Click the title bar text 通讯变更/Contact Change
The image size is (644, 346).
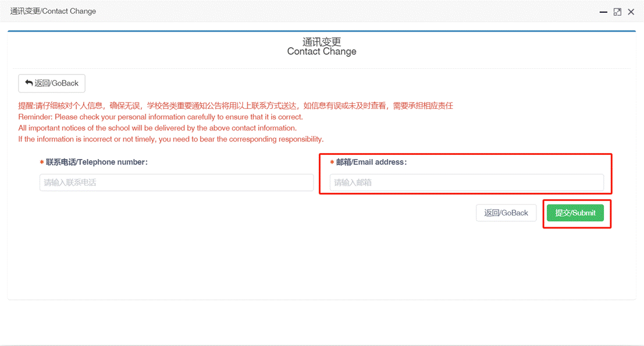(53, 12)
